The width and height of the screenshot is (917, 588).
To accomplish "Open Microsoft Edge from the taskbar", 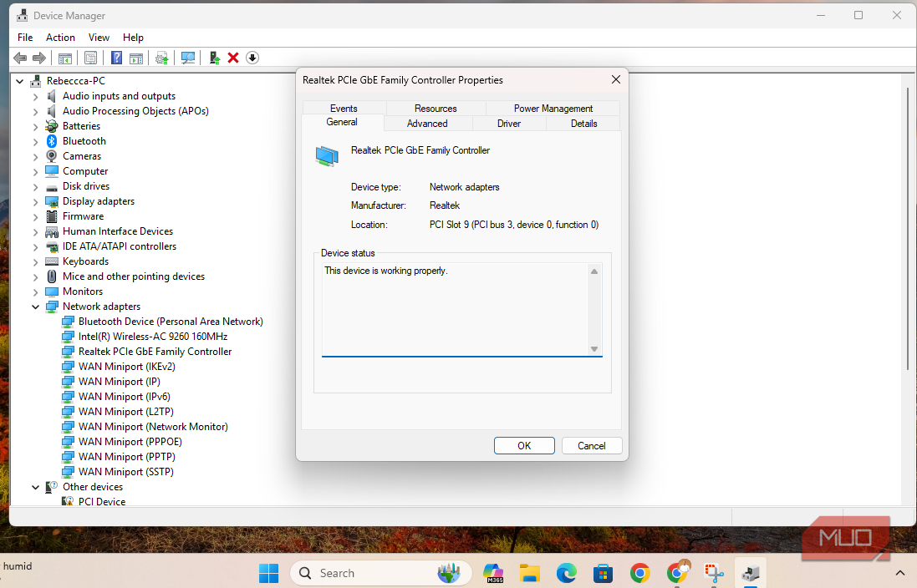I will (566, 573).
